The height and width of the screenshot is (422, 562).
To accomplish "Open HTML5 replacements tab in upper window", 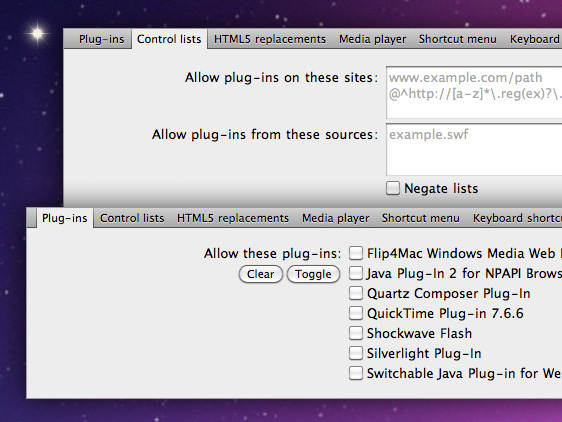I will pyautogui.click(x=270, y=39).
